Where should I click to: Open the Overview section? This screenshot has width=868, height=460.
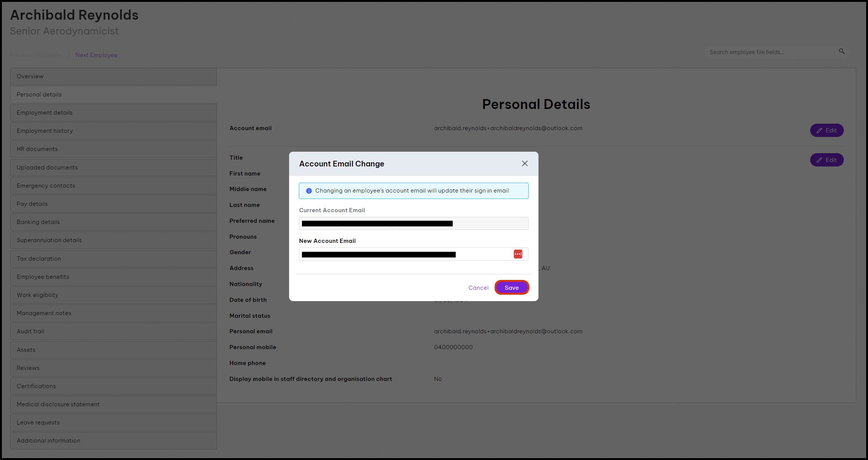(x=113, y=76)
